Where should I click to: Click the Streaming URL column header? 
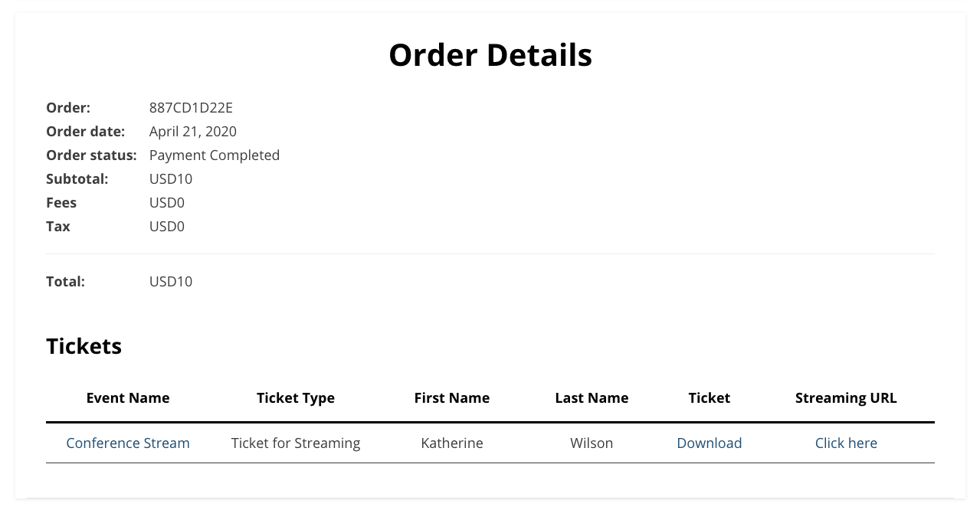tap(846, 397)
